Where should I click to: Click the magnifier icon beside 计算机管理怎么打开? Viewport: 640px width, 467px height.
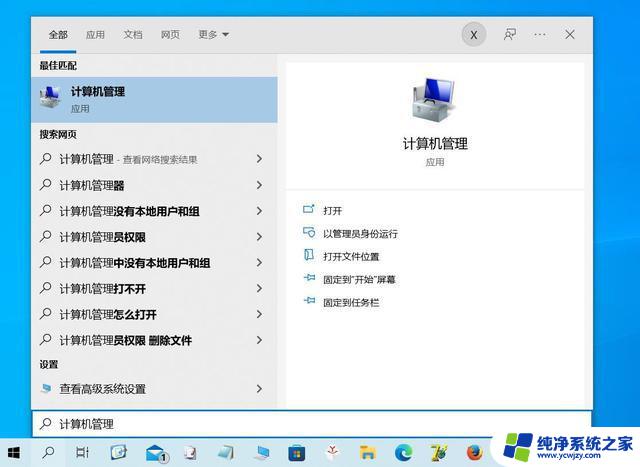pos(46,314)
